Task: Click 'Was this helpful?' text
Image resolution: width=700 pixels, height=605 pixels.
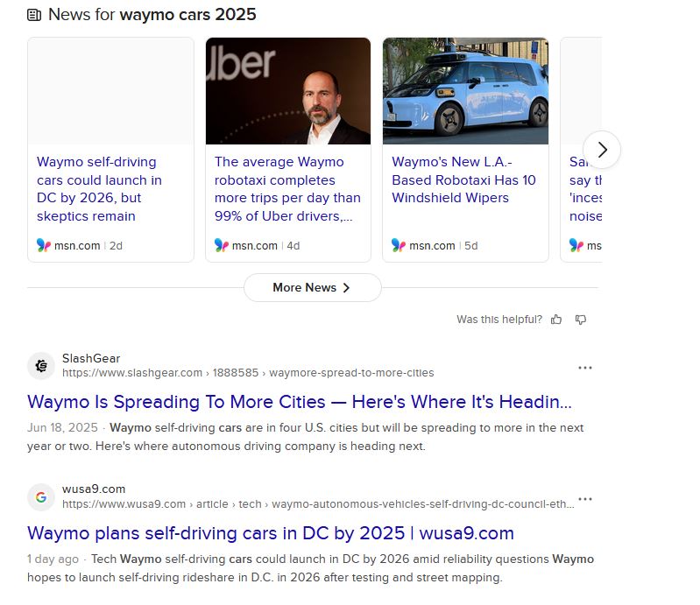Action: 499,320
